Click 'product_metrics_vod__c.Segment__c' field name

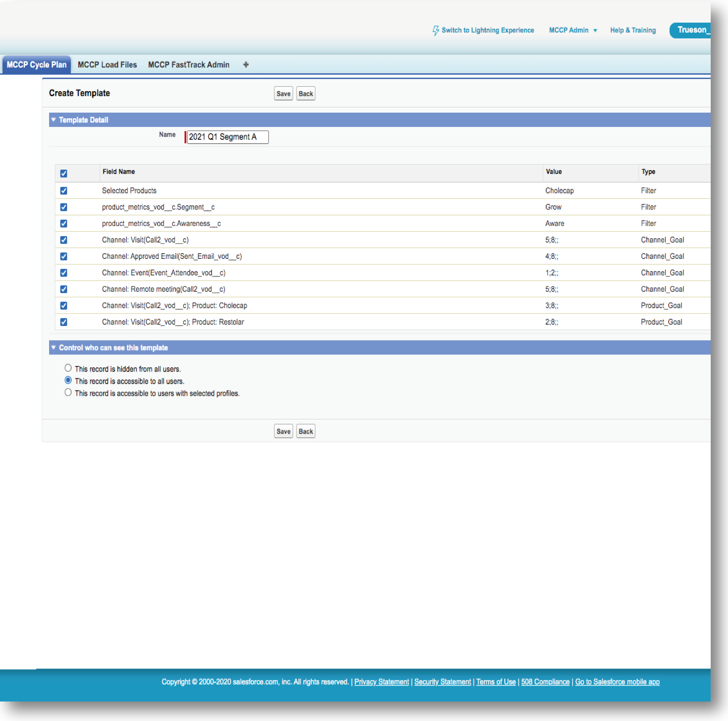[x=158, y=207]
